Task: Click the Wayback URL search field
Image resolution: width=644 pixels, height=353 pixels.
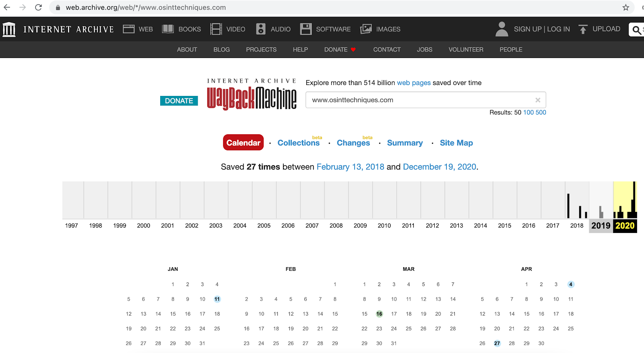Action: pos(426,100)
